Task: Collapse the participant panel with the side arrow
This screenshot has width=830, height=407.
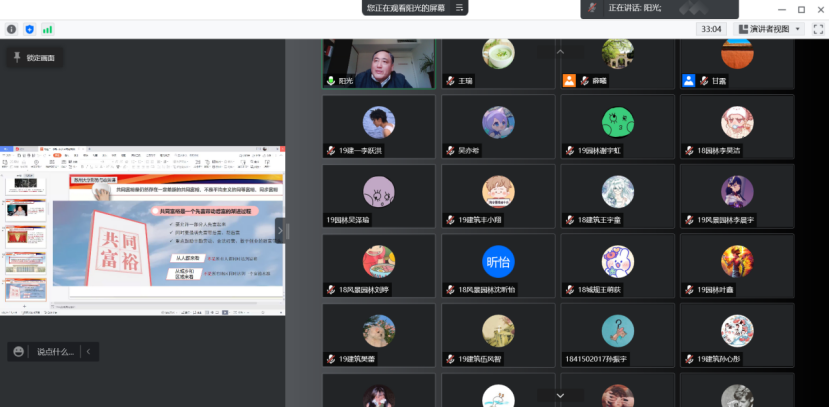Action: point(280,230)
